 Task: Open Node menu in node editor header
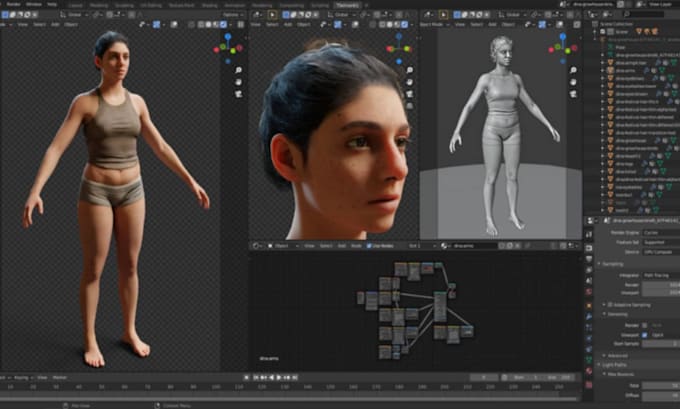click(356, 246)
